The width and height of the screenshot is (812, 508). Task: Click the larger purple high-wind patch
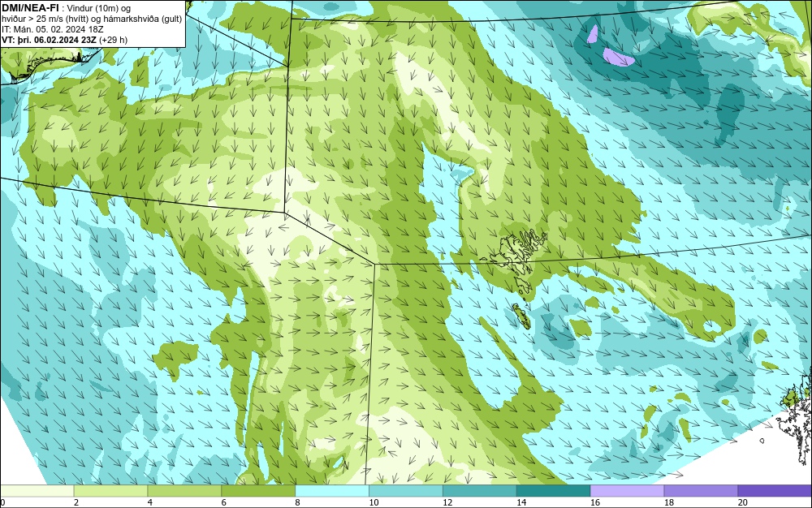(x=618, y=57)
